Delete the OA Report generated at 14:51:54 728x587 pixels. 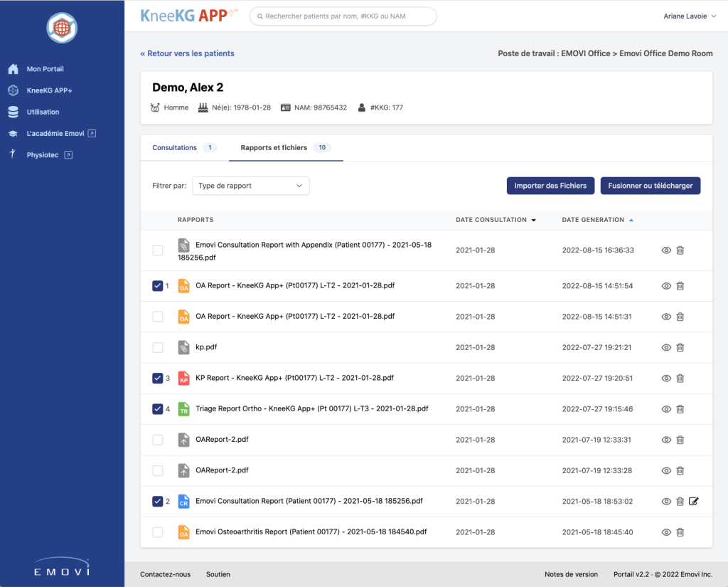point(680,286)
